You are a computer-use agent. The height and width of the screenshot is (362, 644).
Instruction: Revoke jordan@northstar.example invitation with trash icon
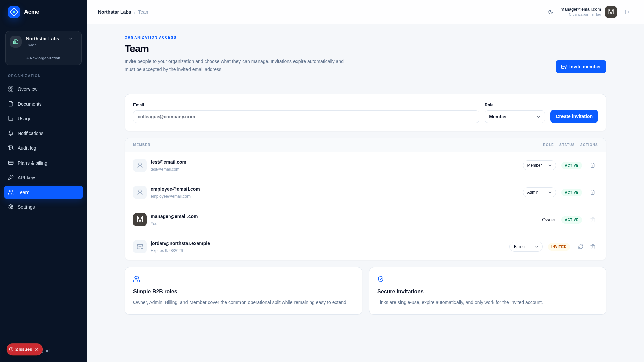pos(593,247)
